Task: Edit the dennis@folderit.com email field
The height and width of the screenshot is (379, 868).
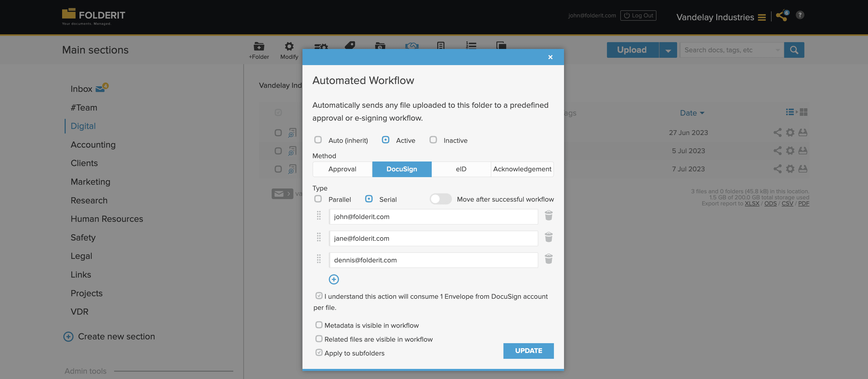Action: [x=433, y=260]
